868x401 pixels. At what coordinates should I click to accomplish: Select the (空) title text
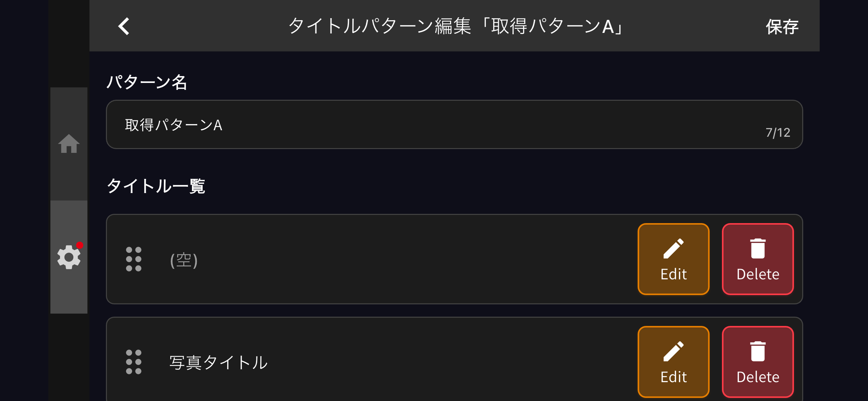coord(184,260)
